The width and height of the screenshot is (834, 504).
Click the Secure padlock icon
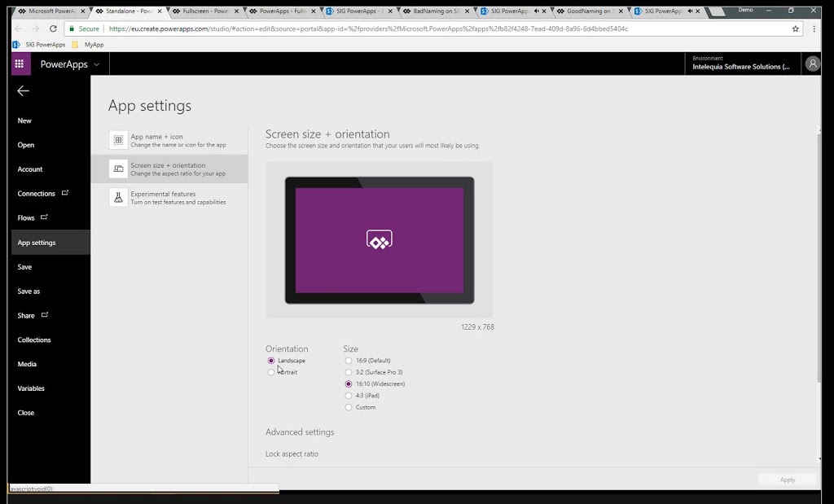[72, 28]
